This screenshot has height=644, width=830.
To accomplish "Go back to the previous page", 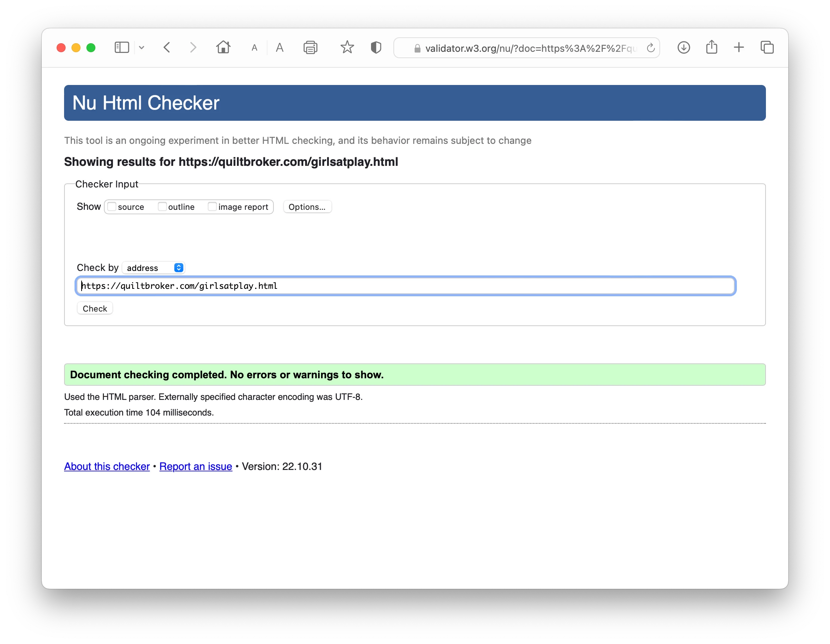I will tap(167, 48).
